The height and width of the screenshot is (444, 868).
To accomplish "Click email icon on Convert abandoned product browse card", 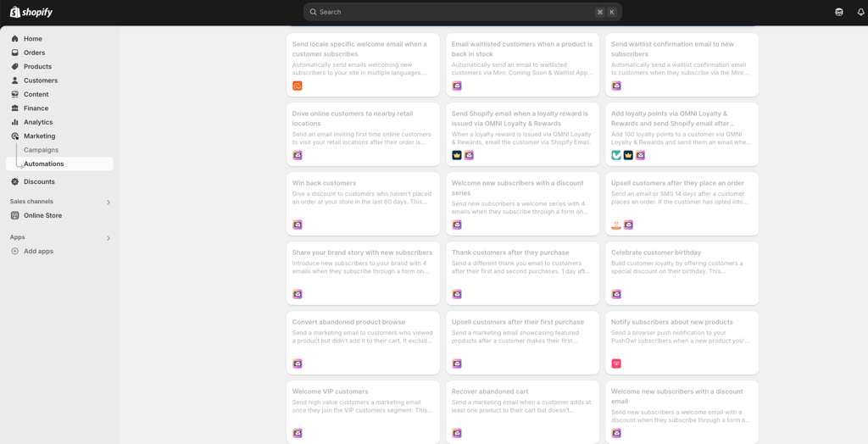I will 298,364.
